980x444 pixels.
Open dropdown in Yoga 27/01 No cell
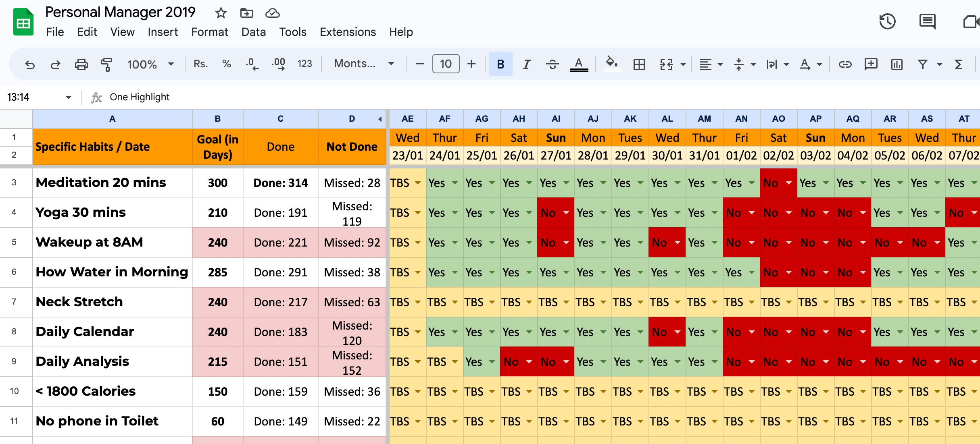(566, 213)
